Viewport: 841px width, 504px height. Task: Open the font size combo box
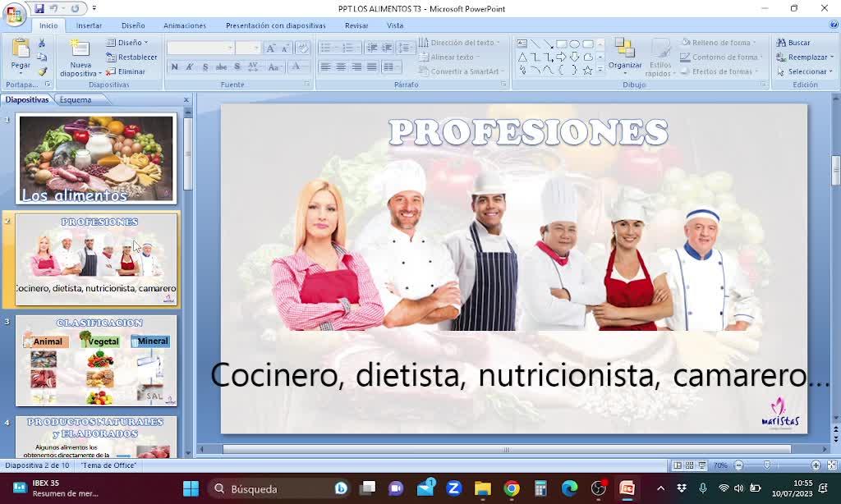(x=248, y=48)
